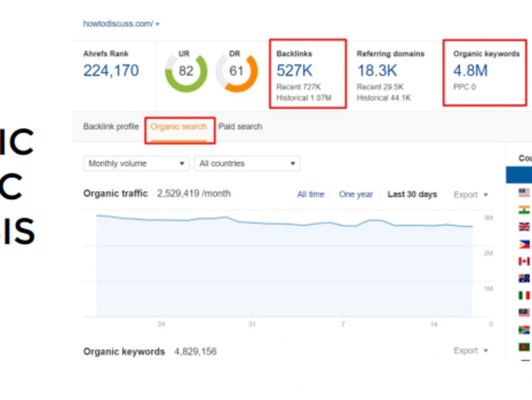This screenshot has width=532, height=400.
Task: Click the India flag icon
Action: (524, 209)
